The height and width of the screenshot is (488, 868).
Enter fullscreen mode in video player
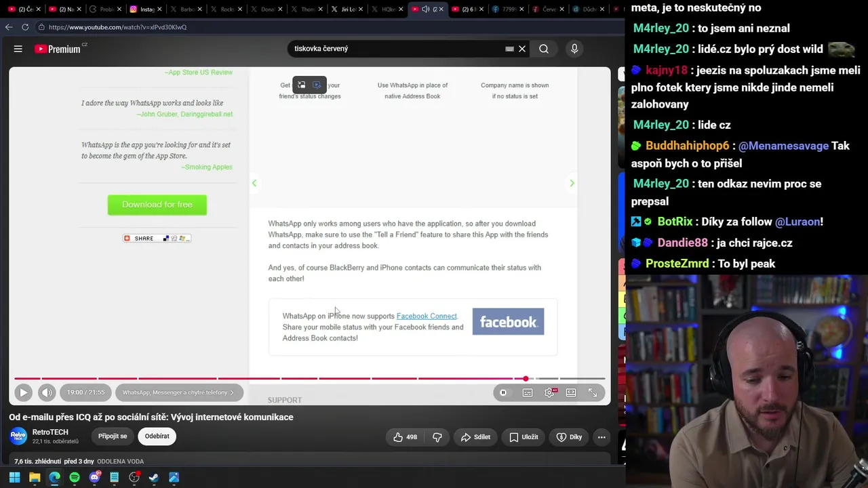[593, 392]
